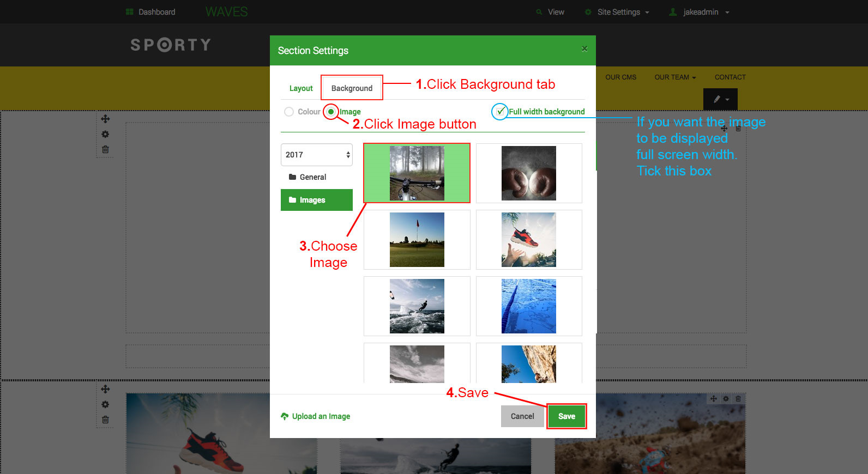868x474 pixels.
Task: Click the General folder icon
Action: point(293,177)
